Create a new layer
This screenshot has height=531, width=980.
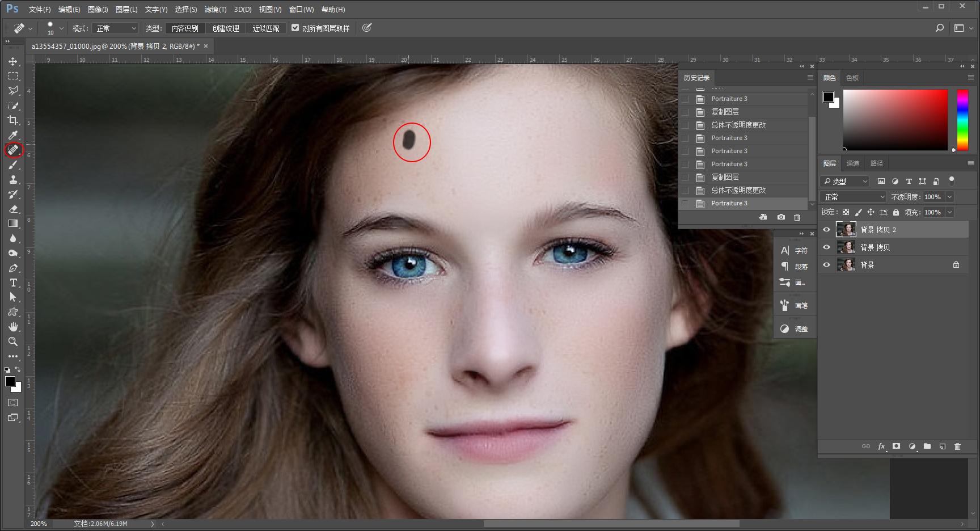coord(943,446)
